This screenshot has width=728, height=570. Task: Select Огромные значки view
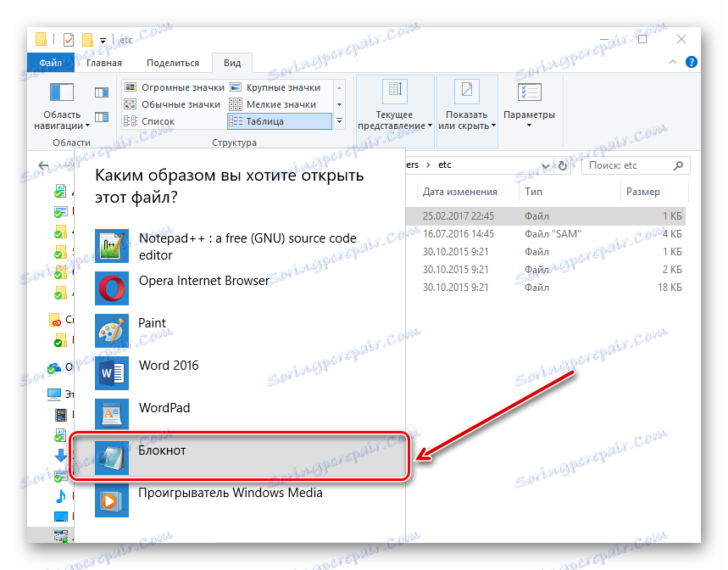coord(175,87)
